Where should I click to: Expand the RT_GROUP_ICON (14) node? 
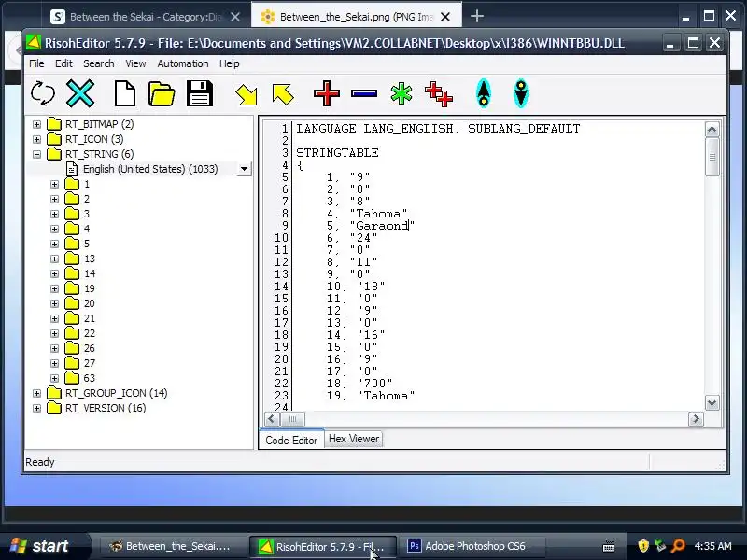pyautogui.click(x=36, y=393)
